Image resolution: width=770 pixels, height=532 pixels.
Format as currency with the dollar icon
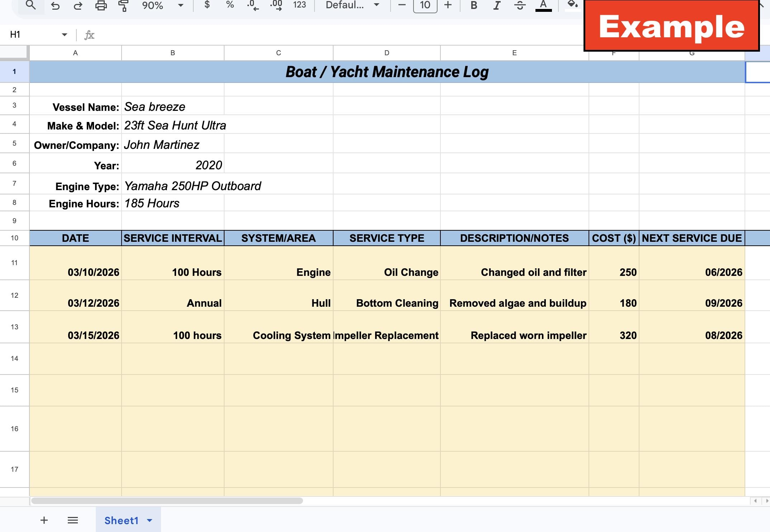tap(207, 5)
